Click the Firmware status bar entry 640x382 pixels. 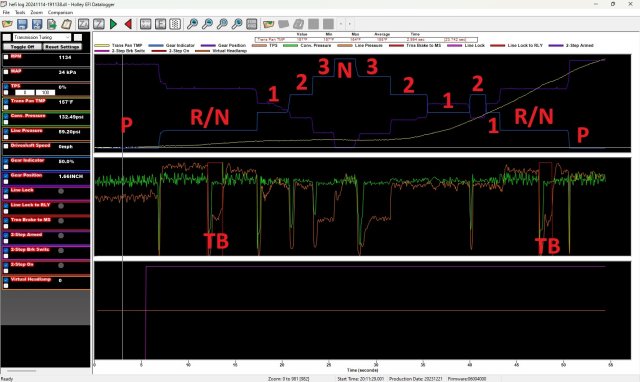tap(467, 379)
